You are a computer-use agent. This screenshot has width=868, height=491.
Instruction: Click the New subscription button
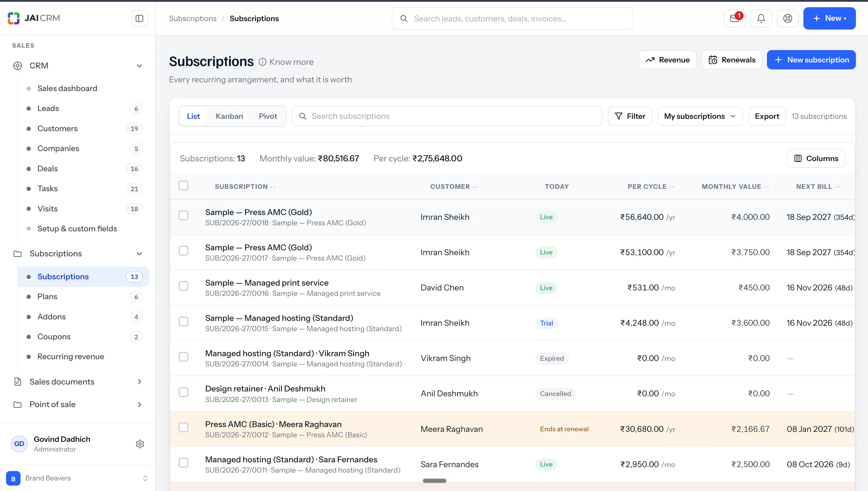[811, 60]
